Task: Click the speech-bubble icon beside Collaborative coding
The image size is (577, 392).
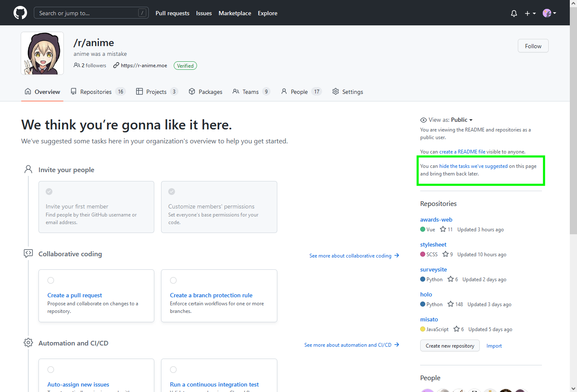Action: [x=28, y=253]
